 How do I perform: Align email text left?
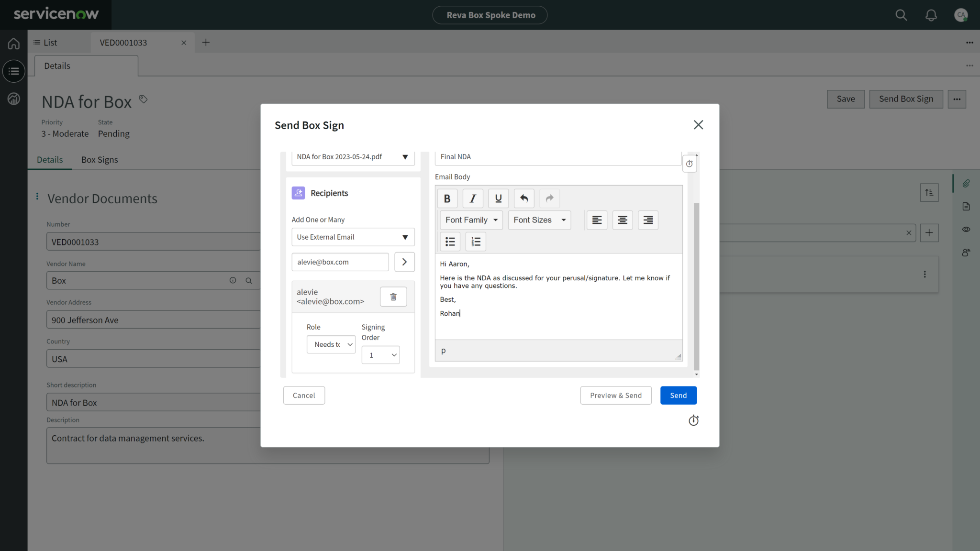click(x=597, y=220)
